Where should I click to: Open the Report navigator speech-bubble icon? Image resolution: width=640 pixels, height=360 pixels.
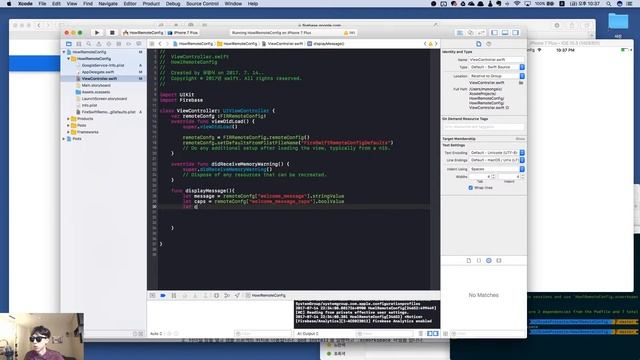tap(138, 44)
